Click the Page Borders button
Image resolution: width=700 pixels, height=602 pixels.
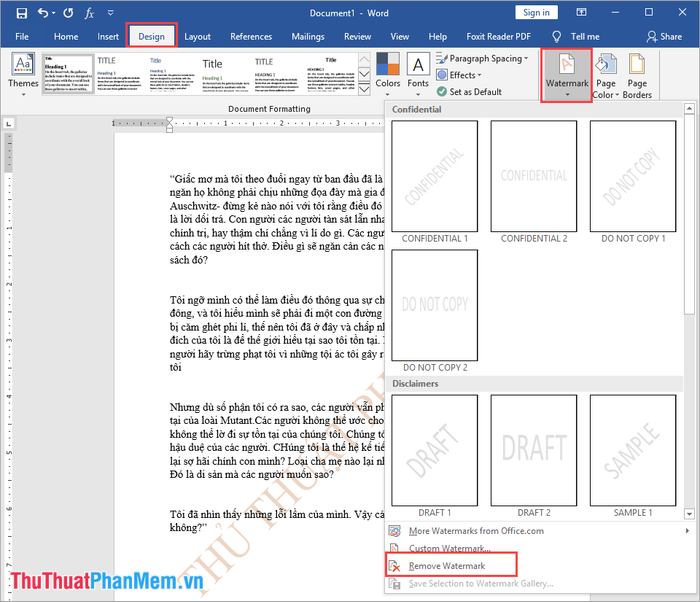pyautogui.click(x=637, y=75)
